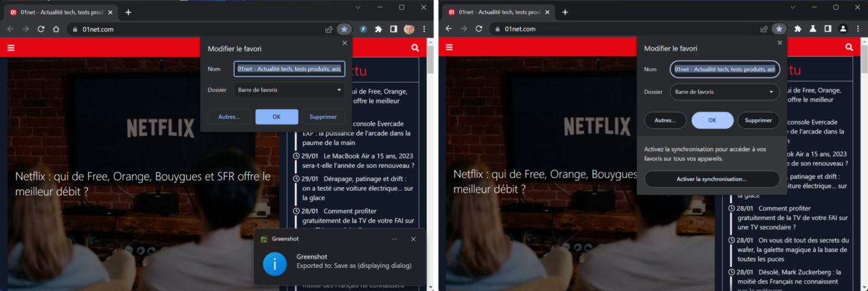The image size is (868, 291).
Task: Click Supprimer in right window's popup
Action: point(759,120)
